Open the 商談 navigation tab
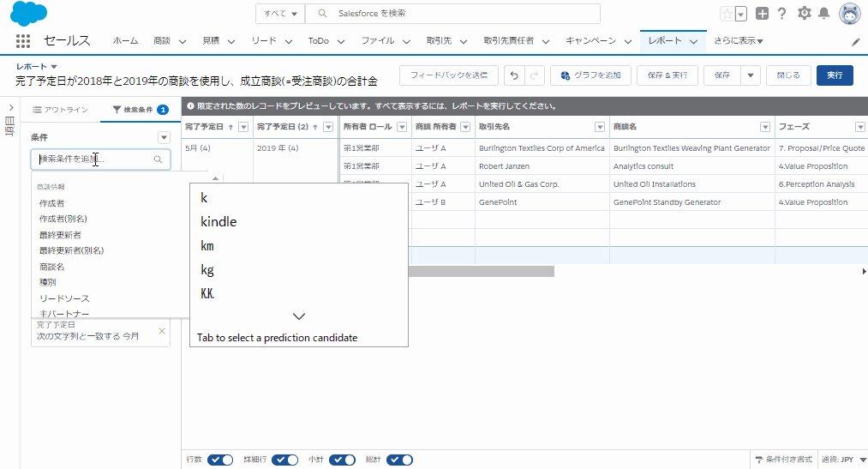Image resolution: width=868 pixels, height=469 pixels. tap(162, 41)
